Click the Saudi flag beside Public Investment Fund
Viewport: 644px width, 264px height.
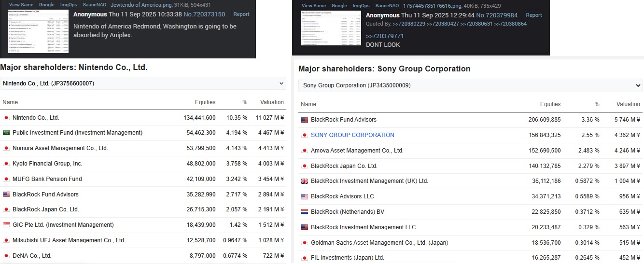pos(6,133)
